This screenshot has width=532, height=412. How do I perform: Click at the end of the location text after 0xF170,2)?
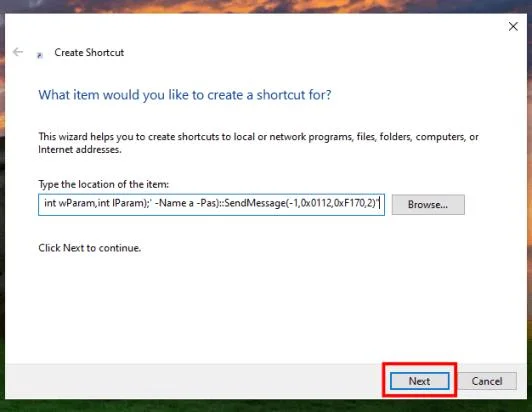379,203
